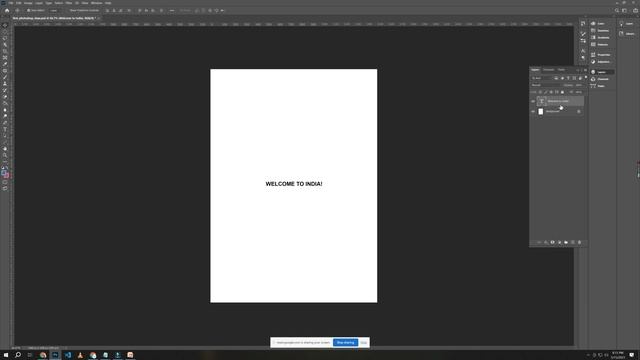Select the Brush tool

[x=5, y=77]
